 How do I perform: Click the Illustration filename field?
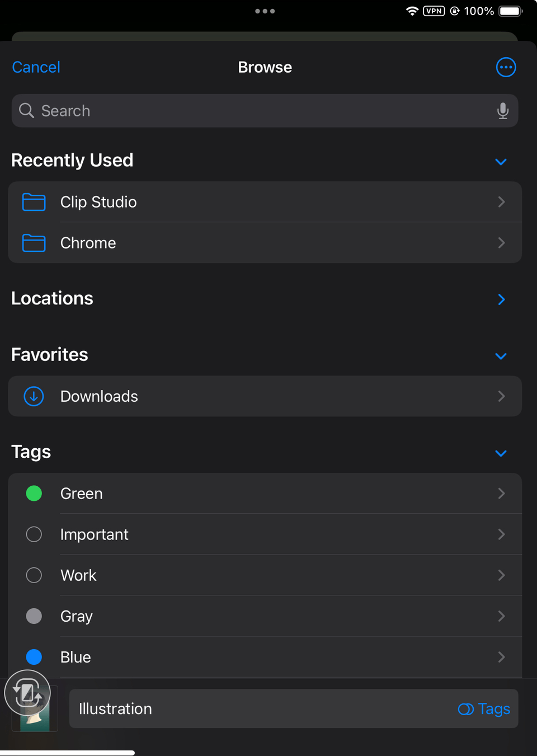click(x=224, y=709)
